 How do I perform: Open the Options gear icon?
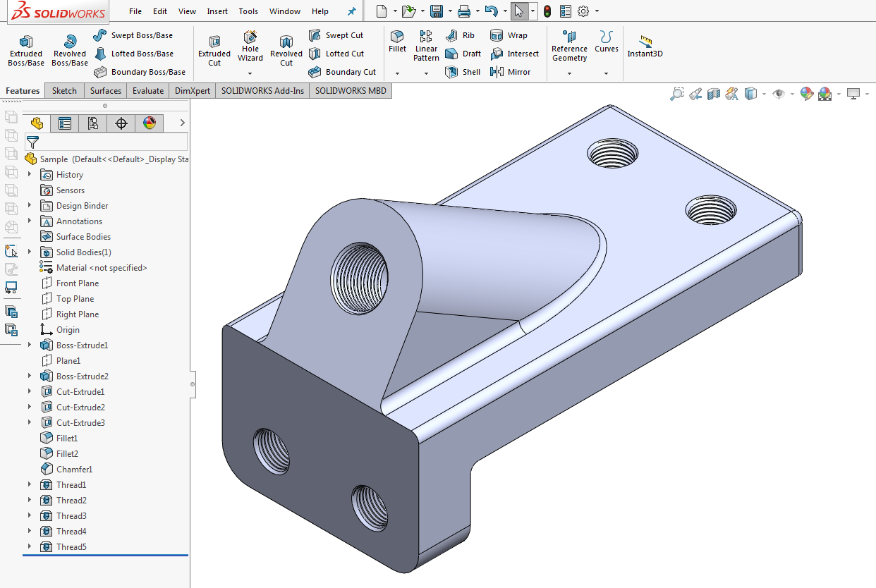(583, 11)
